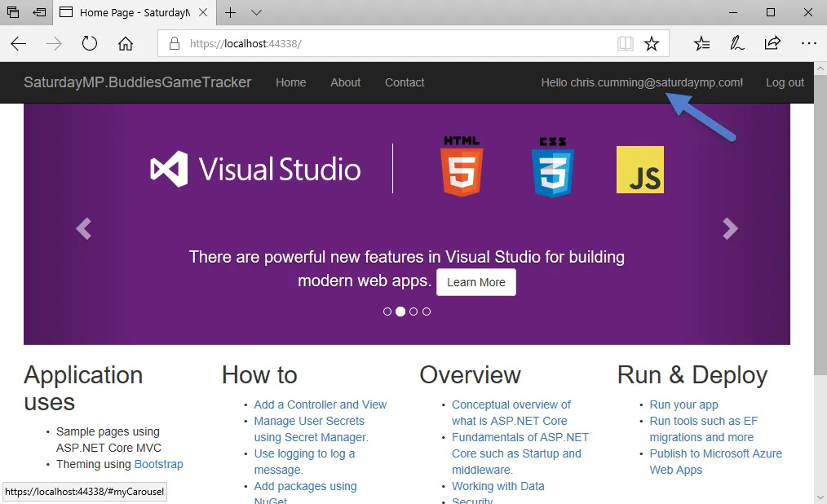
Task: Open Add a Controller and View link
Action: (x=321, y=405)
